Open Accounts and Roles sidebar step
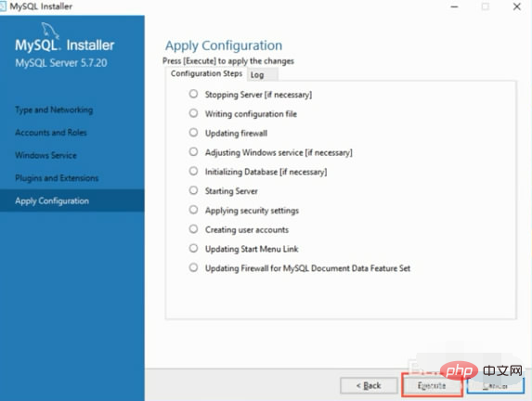The image size is (532, 401). tap(51, 133)
